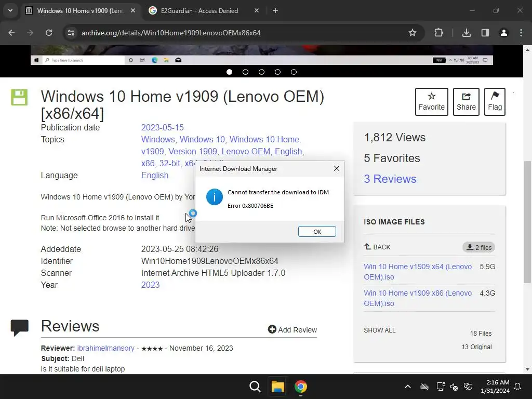The width and height of the screenshot is (532, 399).
Task: Select the fourth carousel dot
Action: click(277, 72)
